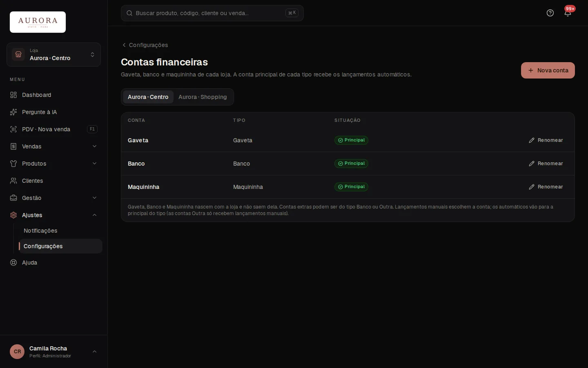The height and width of the screenshot is (368, 588).
Task: Expand the Produtos submenu chevron
Action: point(94,164)
